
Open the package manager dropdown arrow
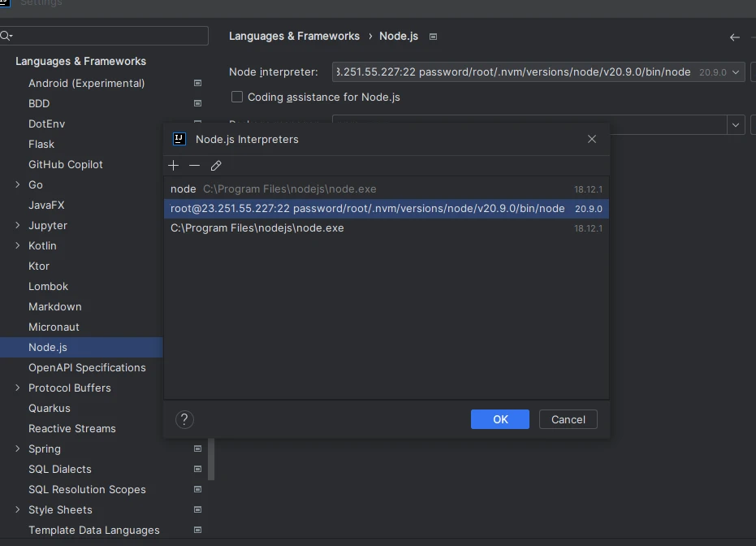coord(736,125)
